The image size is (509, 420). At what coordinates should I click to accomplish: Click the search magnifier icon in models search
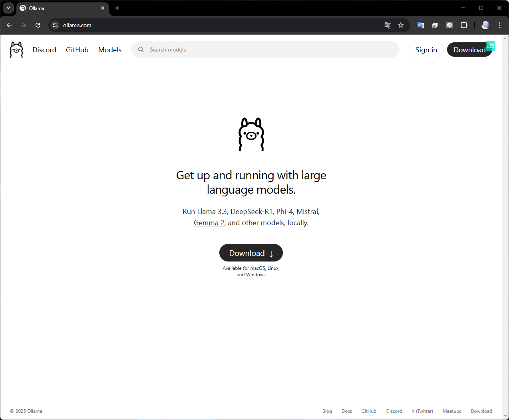click(x=141, y=50)
